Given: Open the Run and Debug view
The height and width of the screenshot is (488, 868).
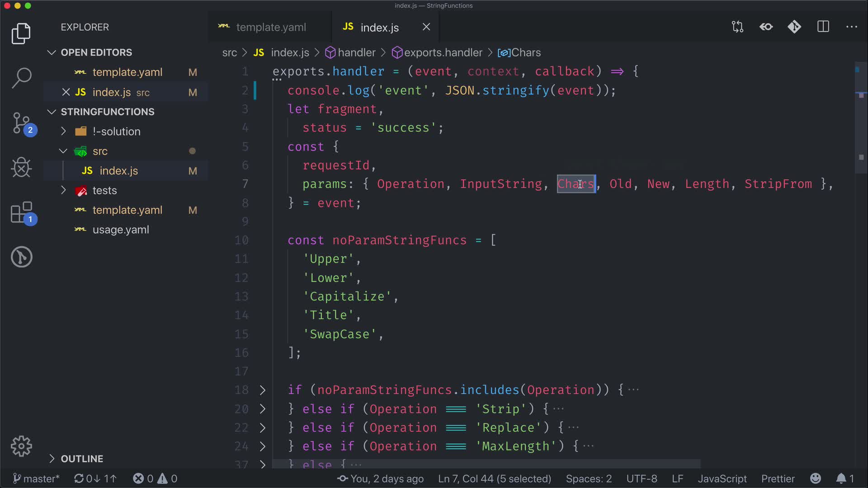Looking at the screenshot, I should point(21,168).
